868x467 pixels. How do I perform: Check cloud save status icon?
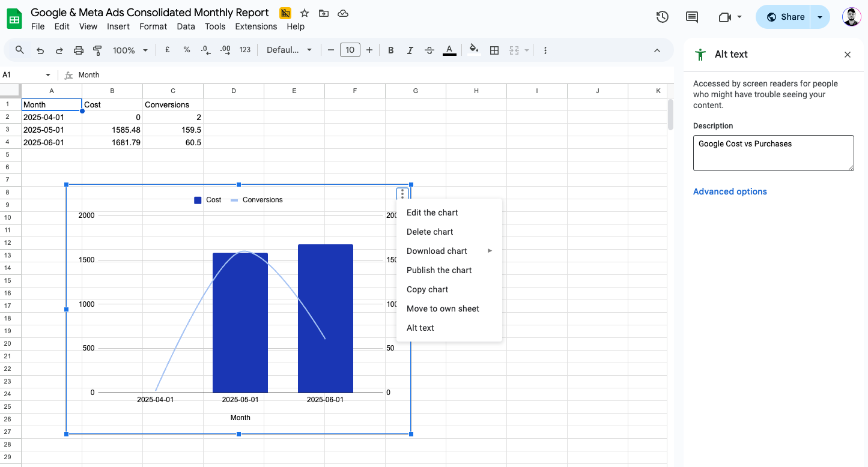point(343,13)
